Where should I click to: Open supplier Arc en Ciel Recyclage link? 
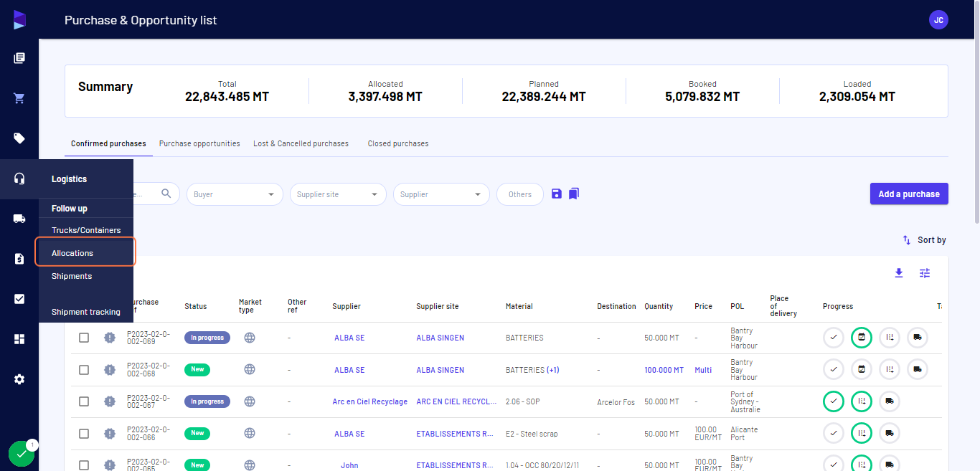[369, 401]
